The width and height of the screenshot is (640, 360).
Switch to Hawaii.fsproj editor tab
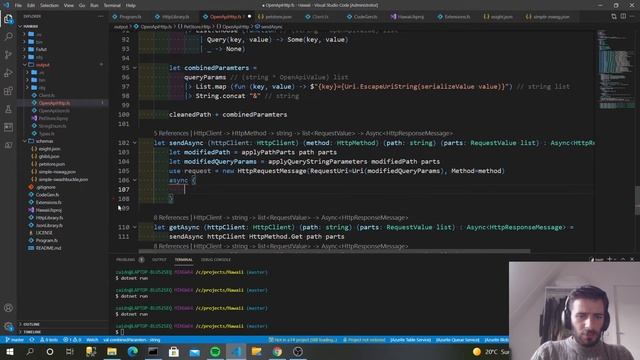point(407,17)
